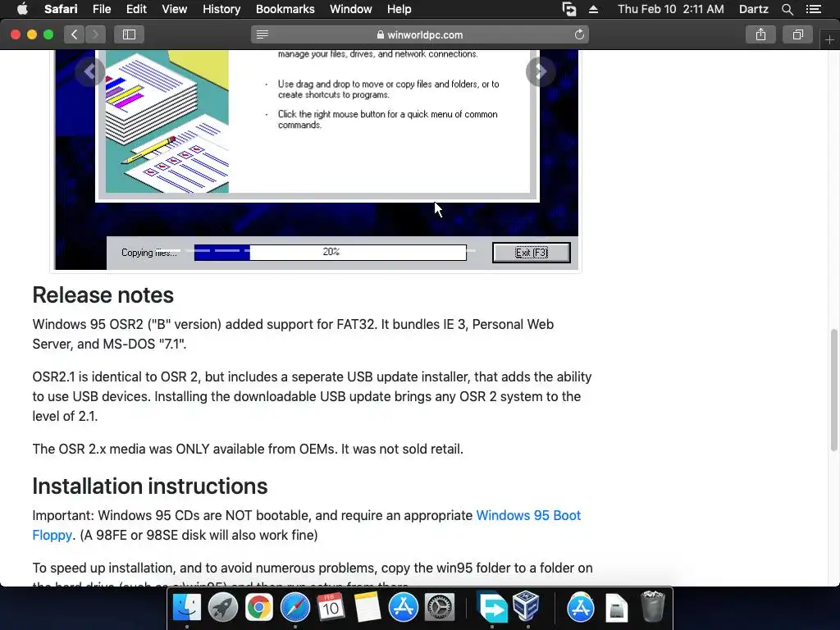
Task: Go back to previous page
Action: [x=75, y=34]
